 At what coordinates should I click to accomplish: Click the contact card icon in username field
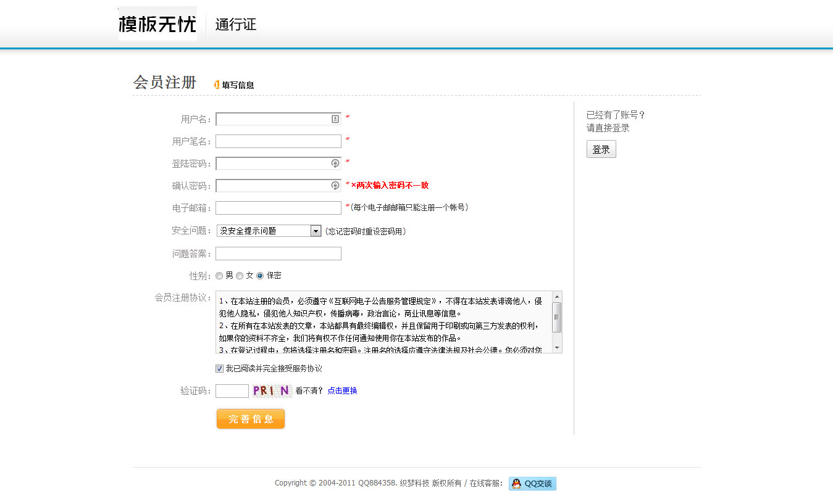coord(335,119)
